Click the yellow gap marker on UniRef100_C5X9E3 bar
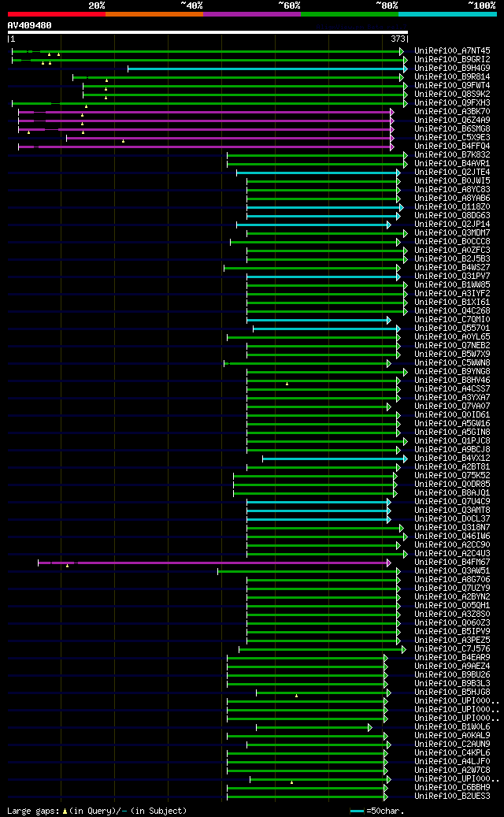This screenshot has width=504, height=817. click(x=123, y=141)
